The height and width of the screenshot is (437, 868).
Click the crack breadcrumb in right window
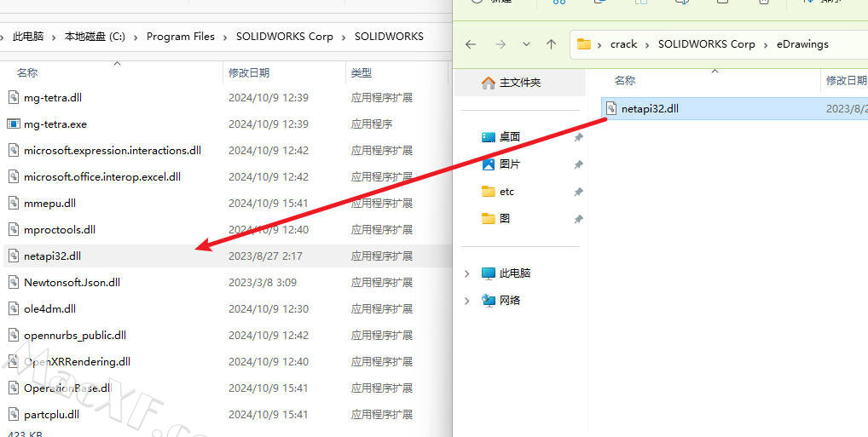pyautogui.click(x=623, y=44)
